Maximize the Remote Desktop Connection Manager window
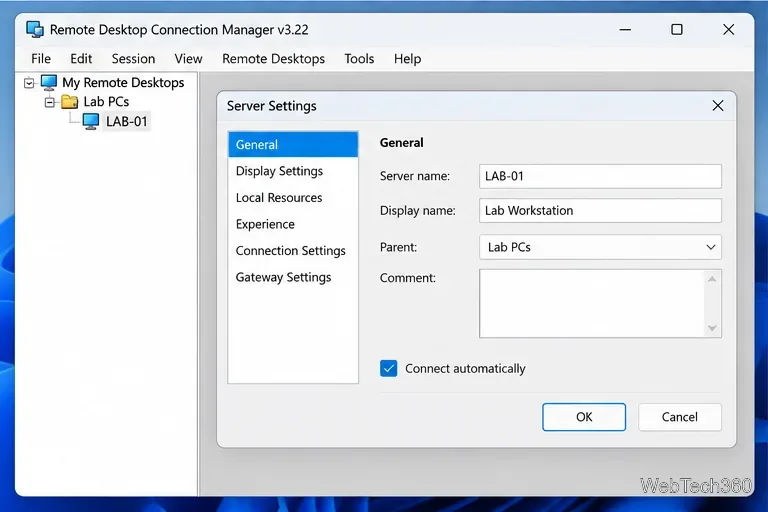 pyautogui.click(x=676, y=29)
